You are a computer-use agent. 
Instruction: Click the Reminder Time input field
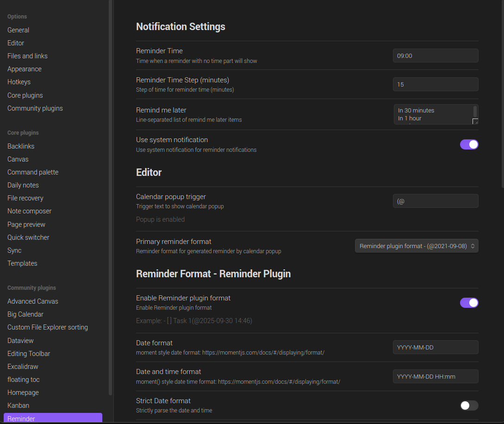tap(435, 56)
